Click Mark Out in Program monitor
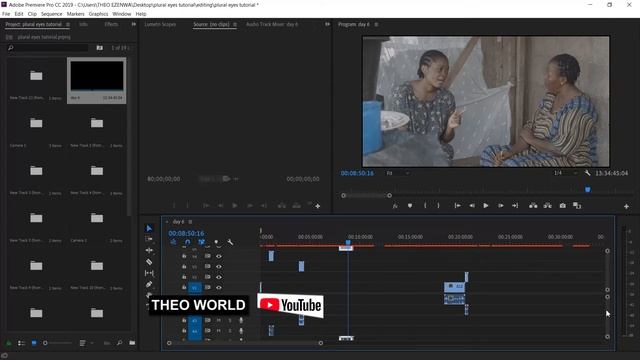The image size is (640, 360). (x=438, y=206)
